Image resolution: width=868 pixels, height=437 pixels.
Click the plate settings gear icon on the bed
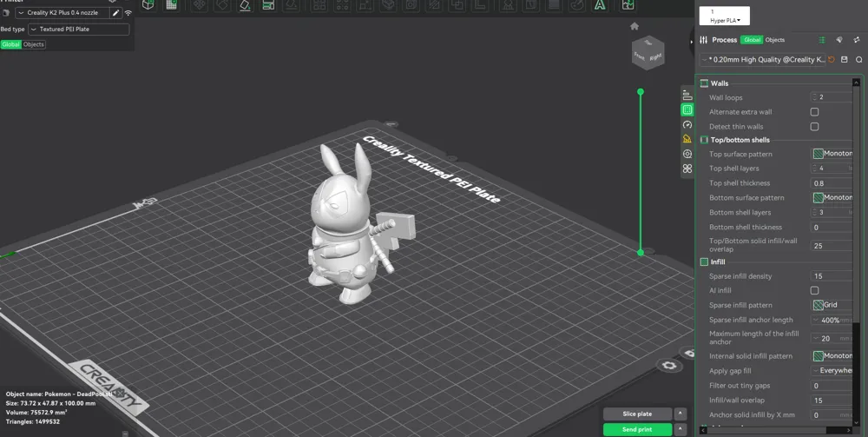pyautogui.click(x=668, y=365)
